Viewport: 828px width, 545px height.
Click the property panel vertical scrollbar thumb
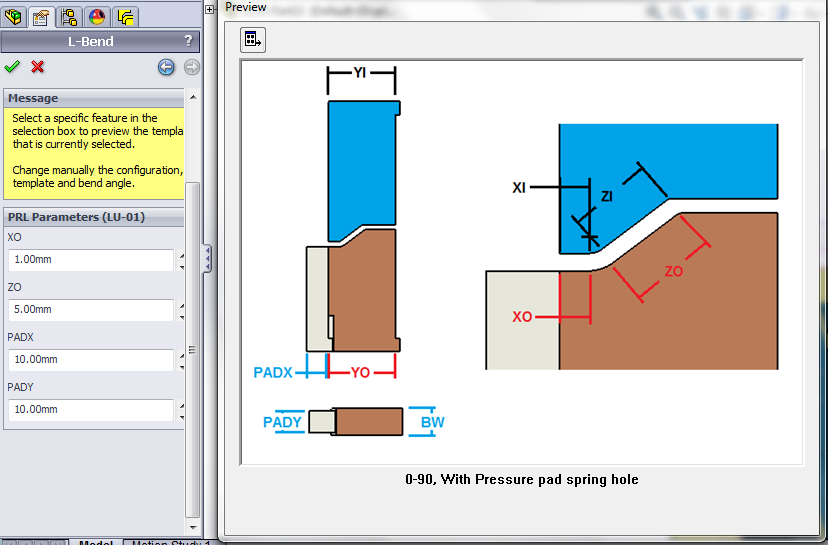click(191, 350)
